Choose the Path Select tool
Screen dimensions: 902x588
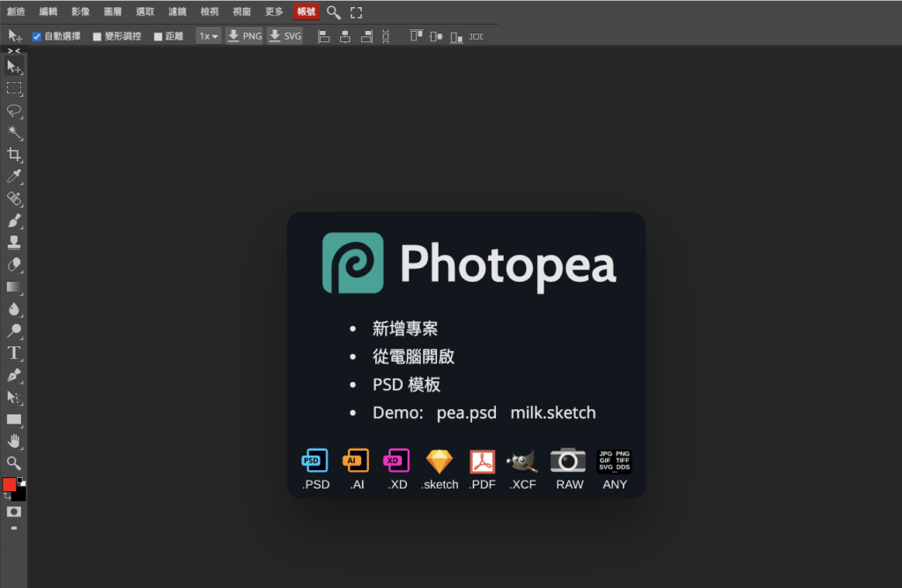(14, 397)
